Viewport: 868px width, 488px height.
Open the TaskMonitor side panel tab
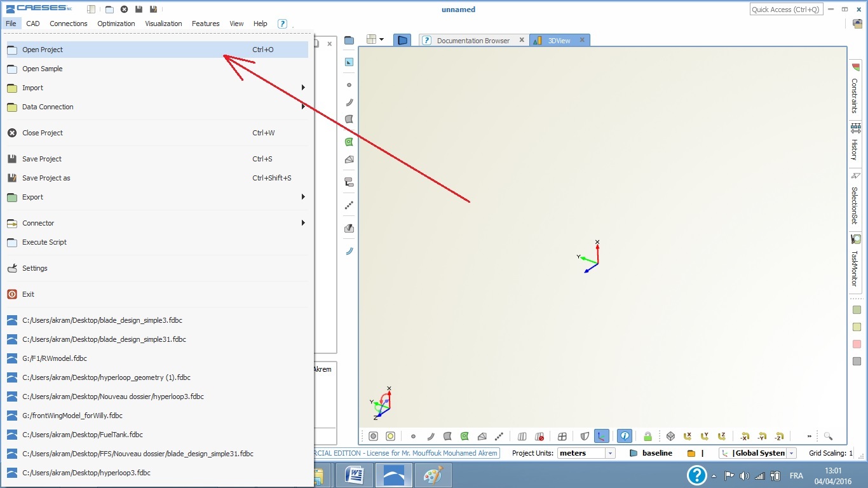pyautogui.click(x=855, y=261)
